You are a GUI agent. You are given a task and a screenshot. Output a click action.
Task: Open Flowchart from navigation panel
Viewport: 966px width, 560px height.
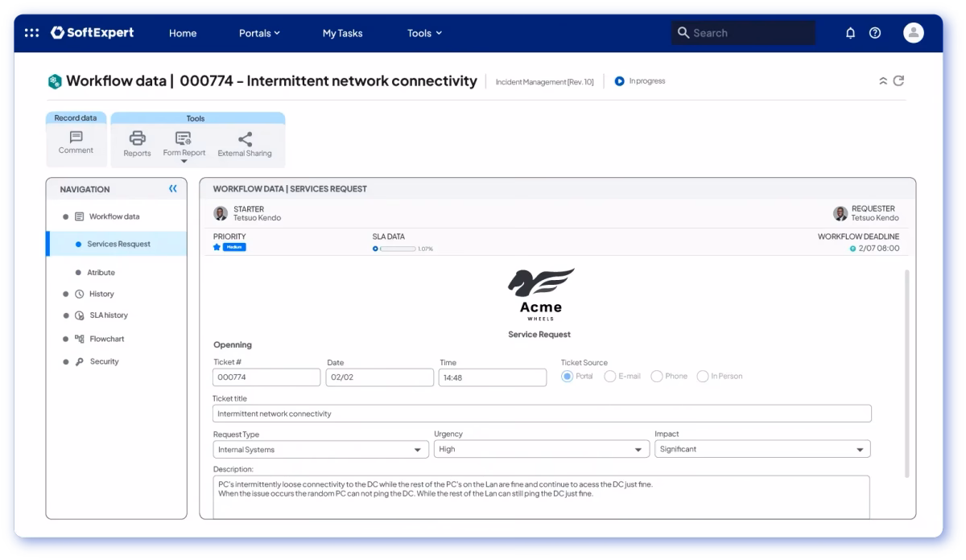pos(106,339)
